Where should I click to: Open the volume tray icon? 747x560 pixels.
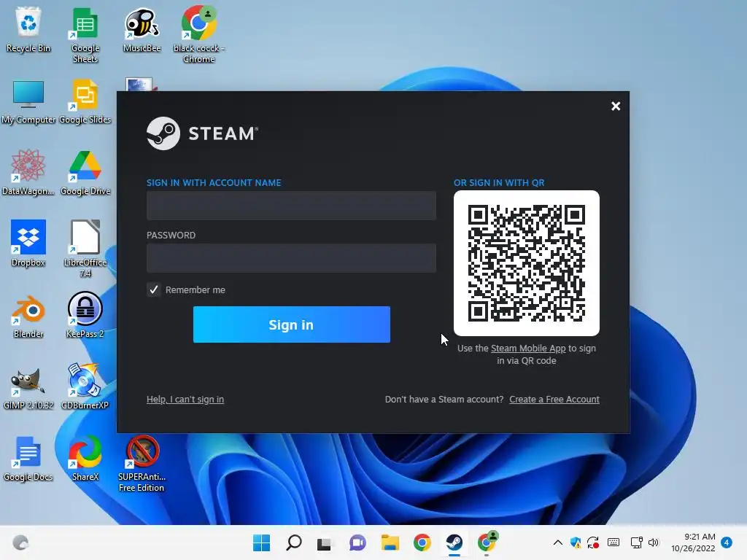[654, 542]
